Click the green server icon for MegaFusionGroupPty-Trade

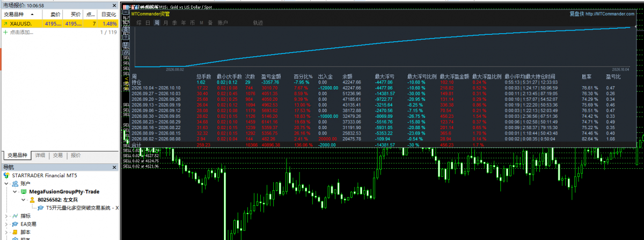pyautogui.click(x=24, y=191)
